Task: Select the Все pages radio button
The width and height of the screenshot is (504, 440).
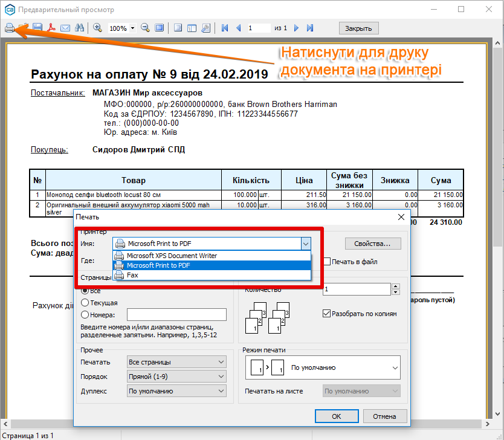Action: point(85,291)
